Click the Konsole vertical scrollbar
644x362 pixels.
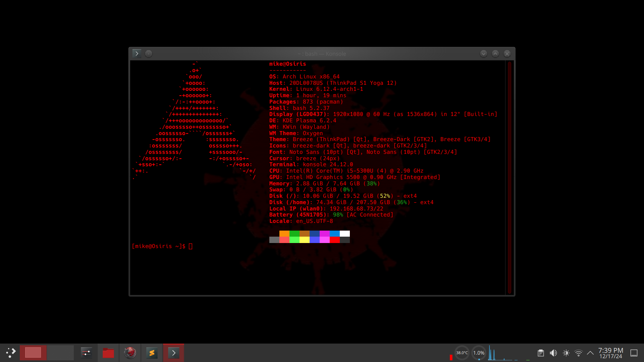tap(509, 177)
